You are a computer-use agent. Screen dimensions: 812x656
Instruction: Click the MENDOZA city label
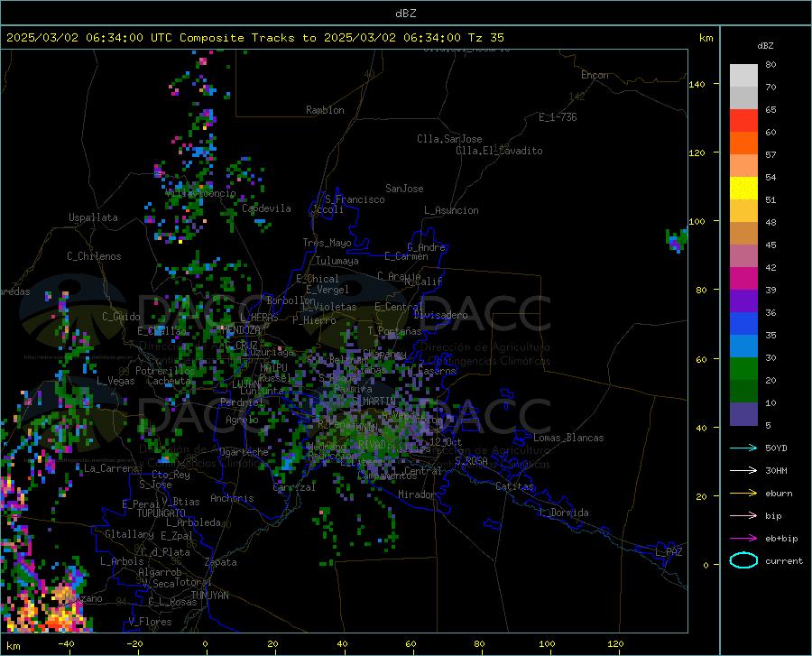241,330
